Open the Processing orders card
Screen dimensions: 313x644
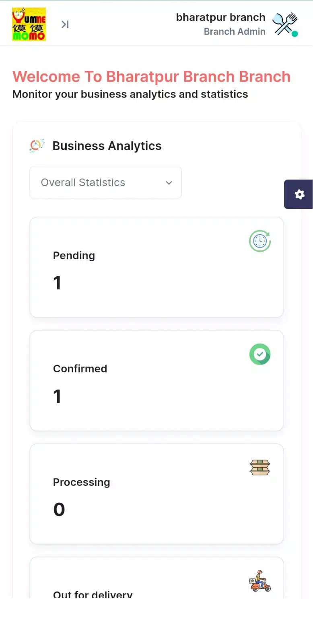coord(157,494)
